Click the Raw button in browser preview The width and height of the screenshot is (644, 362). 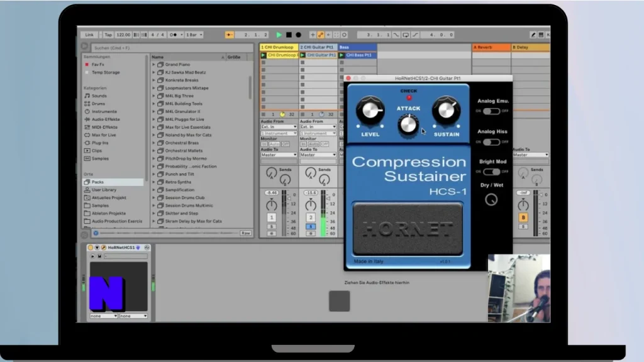click(x=246, y=233)
